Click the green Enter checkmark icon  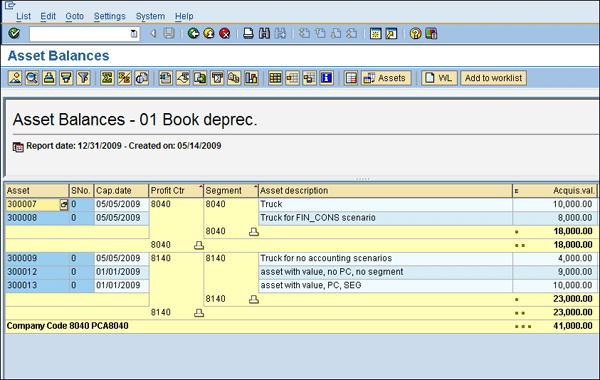(x=14, y=34)
